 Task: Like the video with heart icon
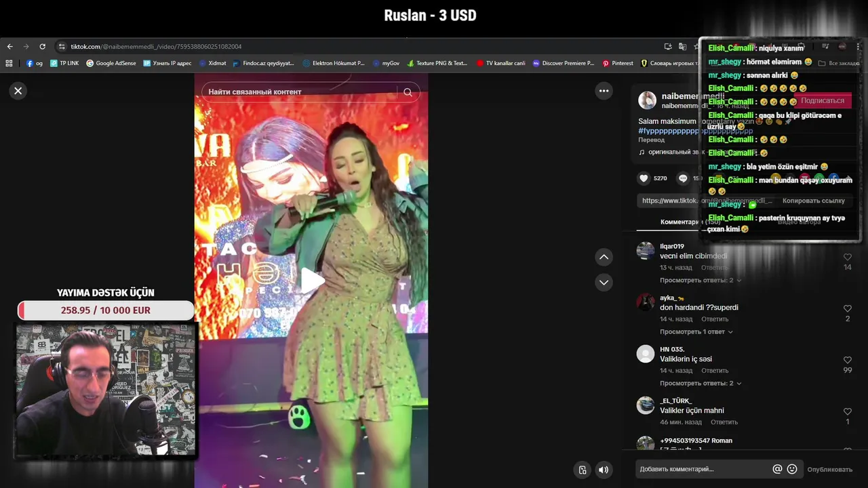(644, 178)
